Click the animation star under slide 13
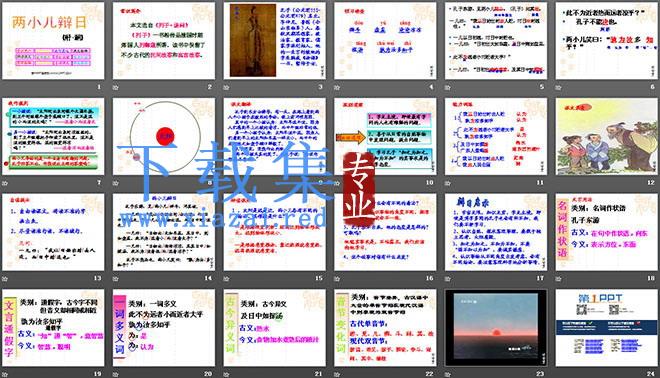Screen dimensions: 660x378 (5, 279)
